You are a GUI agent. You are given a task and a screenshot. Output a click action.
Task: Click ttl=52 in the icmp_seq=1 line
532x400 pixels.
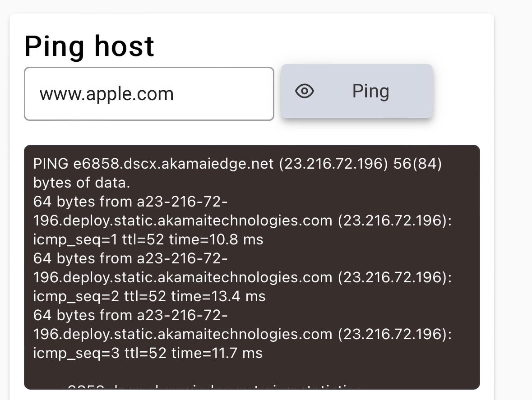[x=144, y=239]
